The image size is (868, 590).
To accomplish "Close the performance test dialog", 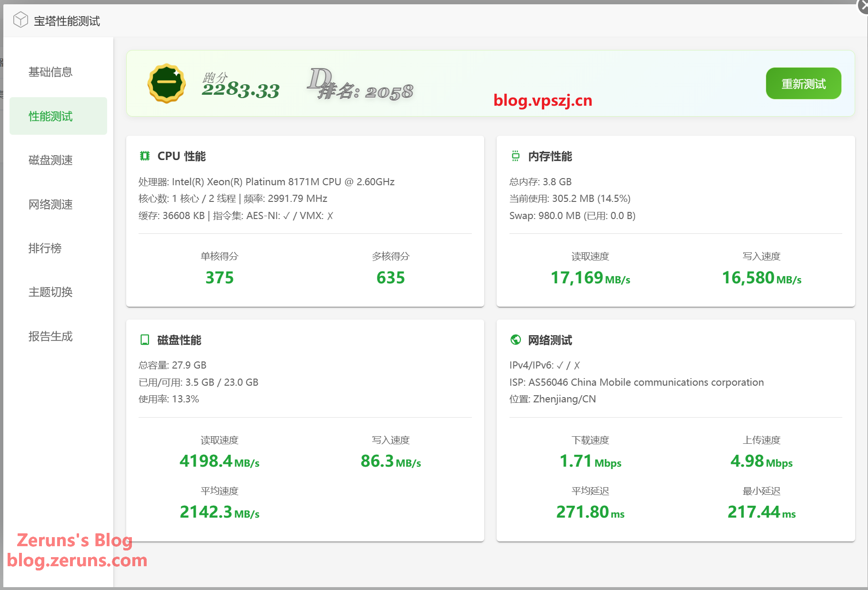I will [863, 6].
